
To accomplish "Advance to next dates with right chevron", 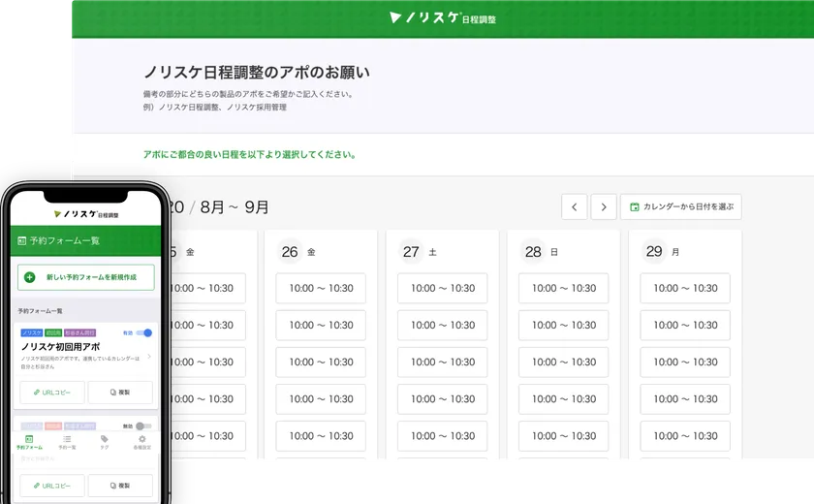I will [604, 206].
